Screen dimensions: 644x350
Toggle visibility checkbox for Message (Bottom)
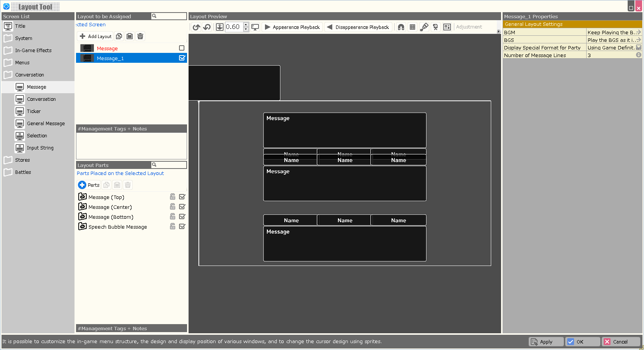coord(182,216)
